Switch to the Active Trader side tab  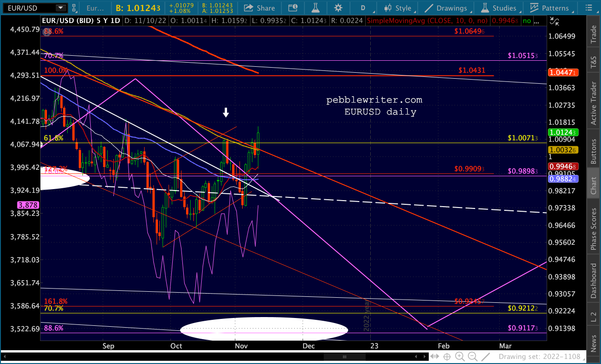click(x=593, y=104)
